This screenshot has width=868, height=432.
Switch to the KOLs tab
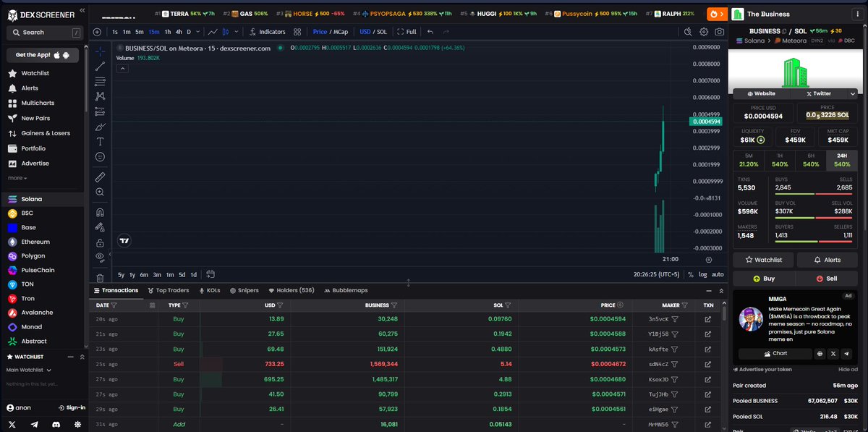point(209,290)
